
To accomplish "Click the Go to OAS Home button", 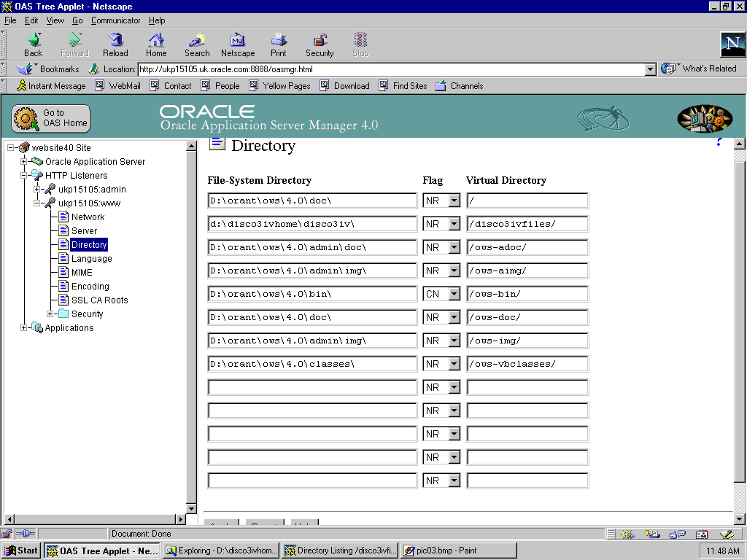I will 51,118.
